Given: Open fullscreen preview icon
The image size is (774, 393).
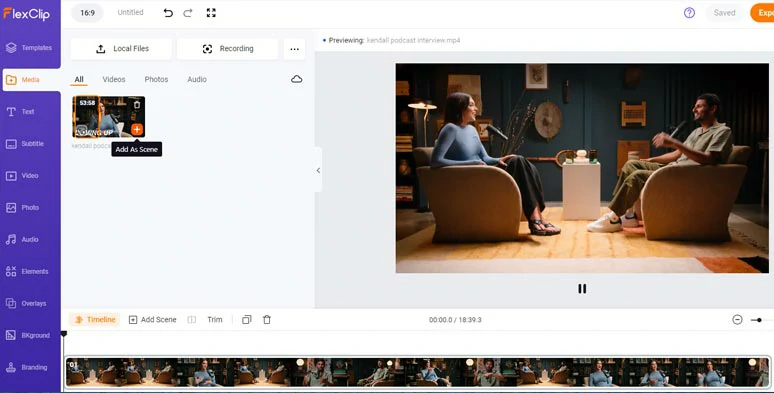Looking at the screenshot, I should coord(211,13).
